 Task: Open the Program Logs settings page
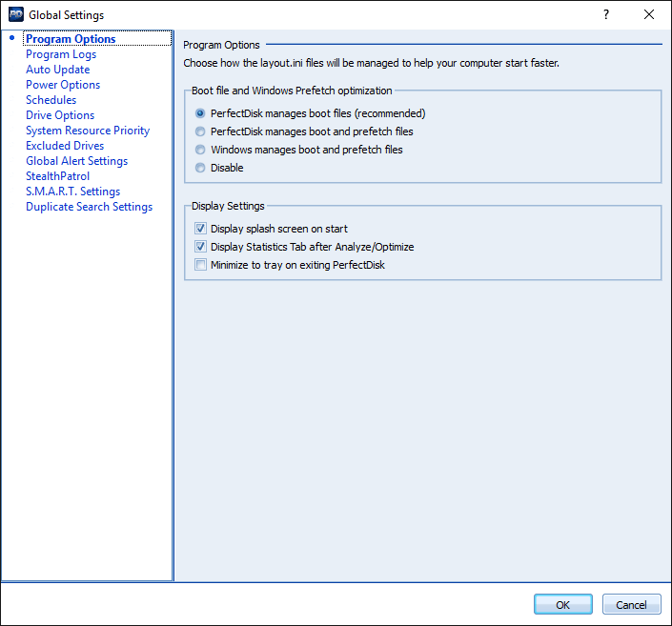pos(61,54)
